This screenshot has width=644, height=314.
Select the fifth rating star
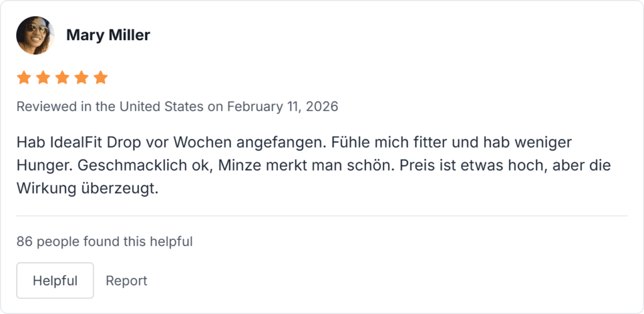pyautogui.click(x=101, y=78)
